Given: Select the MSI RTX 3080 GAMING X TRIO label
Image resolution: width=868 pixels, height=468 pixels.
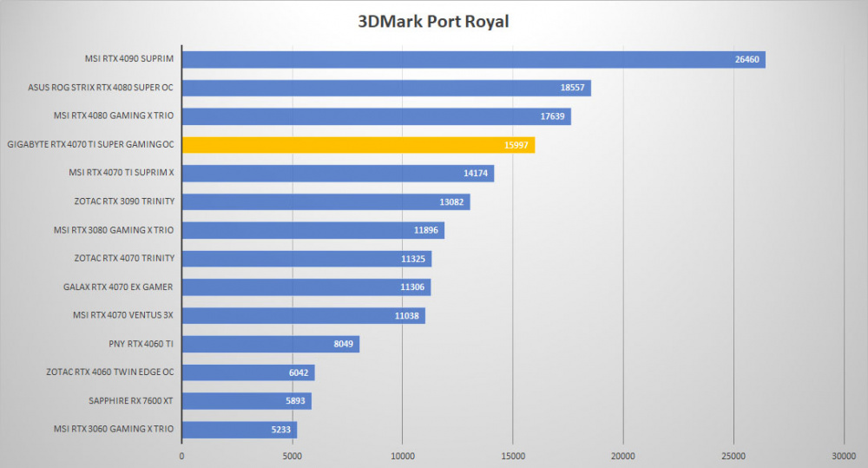Looking at the screenshot, I should [114, 230].
